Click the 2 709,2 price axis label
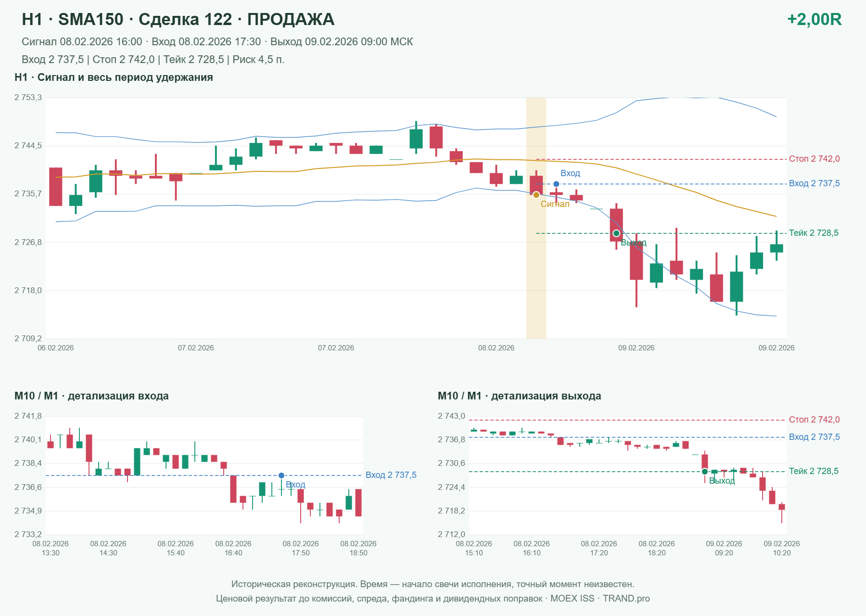Viewport: 866px width, 616px height. [28, 338]
